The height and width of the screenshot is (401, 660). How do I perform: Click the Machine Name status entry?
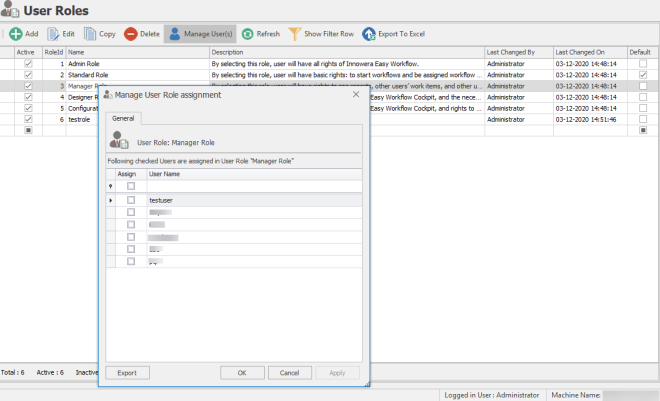pos(576,395)
